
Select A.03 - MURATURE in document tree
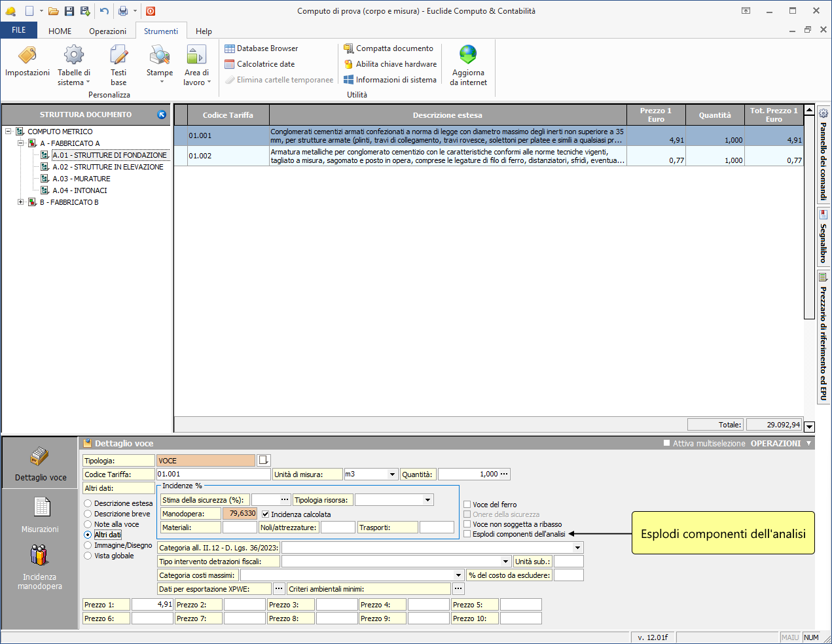81,179
